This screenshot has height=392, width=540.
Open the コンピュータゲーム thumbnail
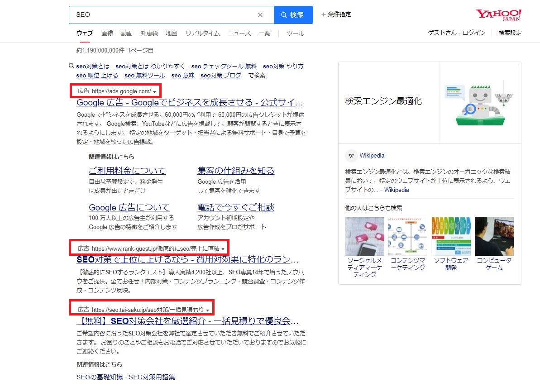pos(494,236)
